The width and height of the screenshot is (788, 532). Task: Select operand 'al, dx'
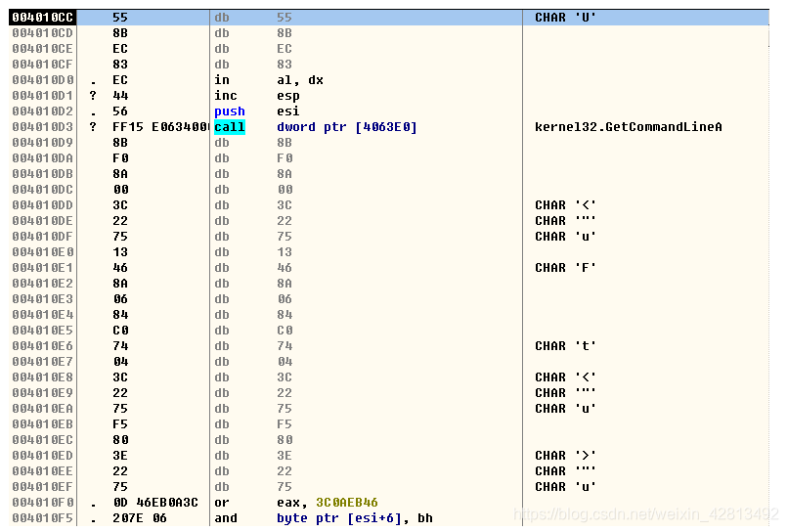300,80
